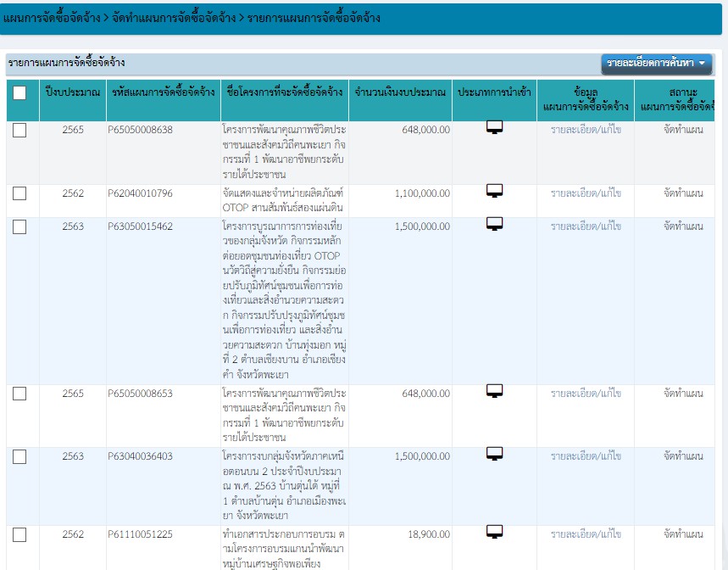Image resolution: width=728 pixels, height=570 pixels.
Task: Click monitor icon for plan P65050008653
Action: pyautogui.click(x=494, y=391)
